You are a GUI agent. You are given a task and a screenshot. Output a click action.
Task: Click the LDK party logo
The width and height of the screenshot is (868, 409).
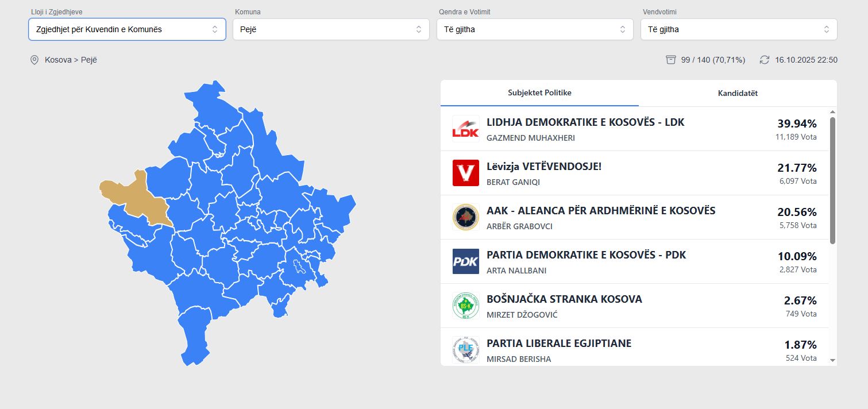465,129
